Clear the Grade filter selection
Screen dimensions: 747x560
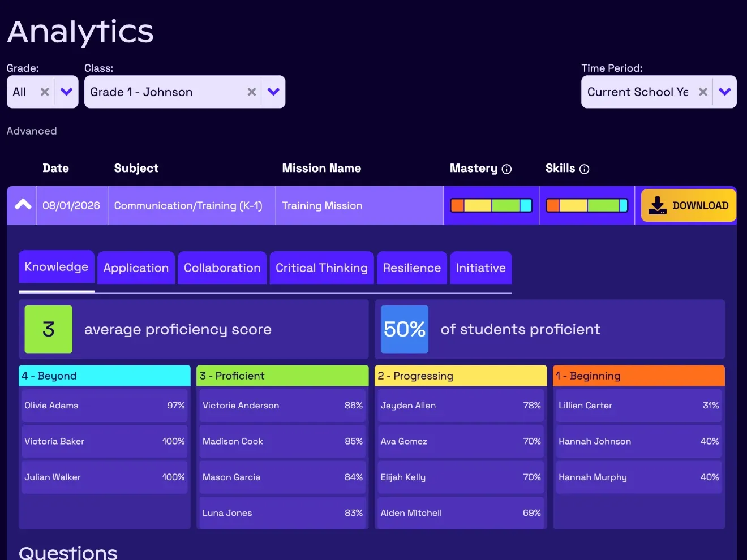(x=45, y=92)
